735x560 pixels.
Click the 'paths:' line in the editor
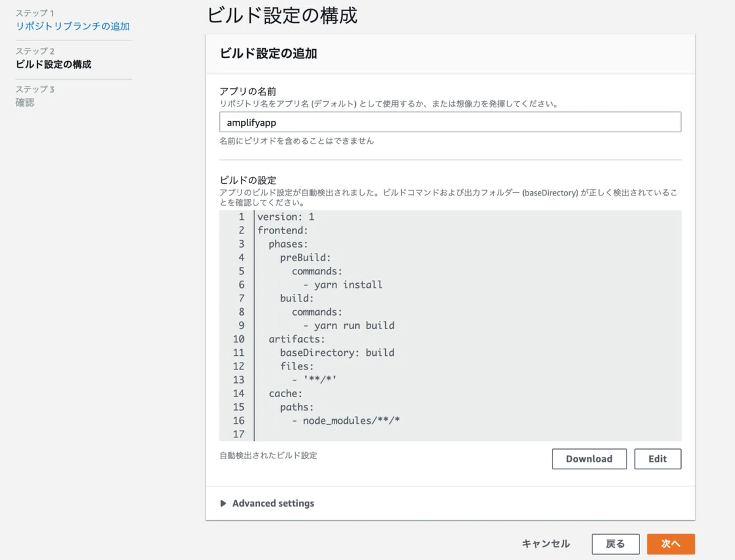tap(297, 407)
